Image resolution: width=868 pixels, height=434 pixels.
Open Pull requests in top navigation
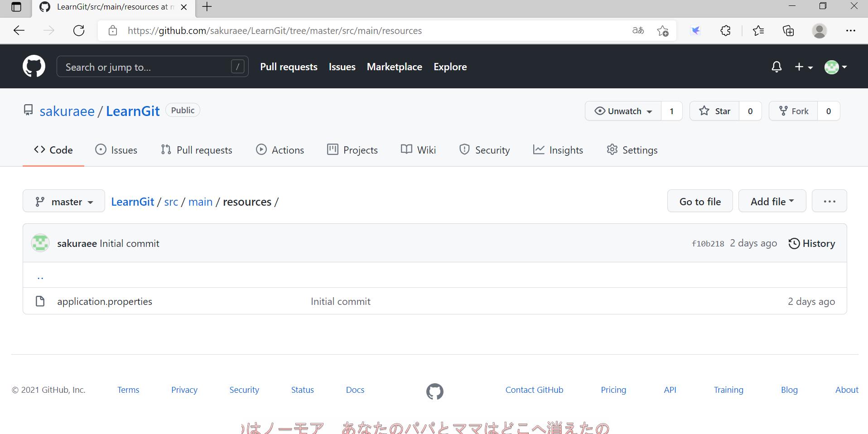pos(289,67)
